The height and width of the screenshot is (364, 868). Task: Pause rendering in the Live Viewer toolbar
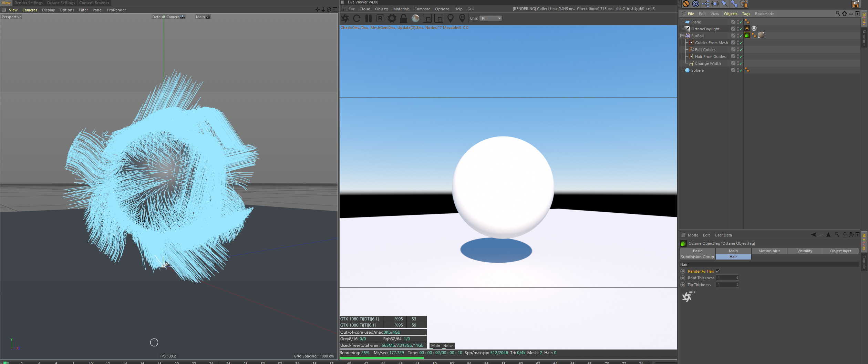pyautogui.click(x=368, y=18)
